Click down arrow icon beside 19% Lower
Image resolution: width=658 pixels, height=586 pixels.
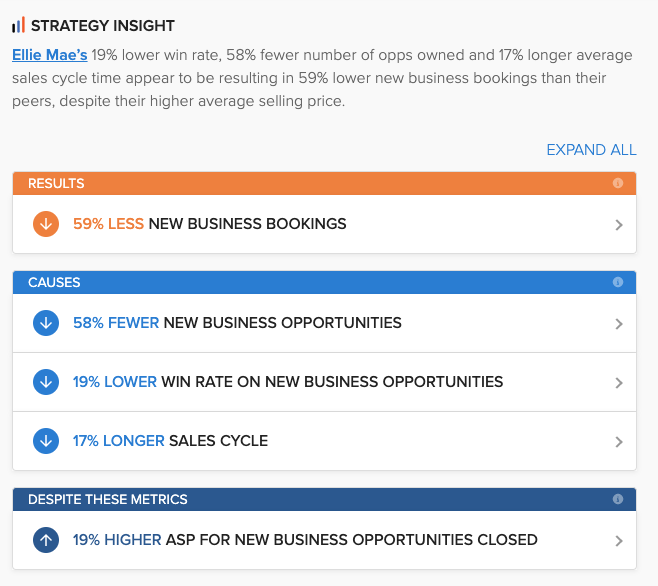[x=46, y=382]
